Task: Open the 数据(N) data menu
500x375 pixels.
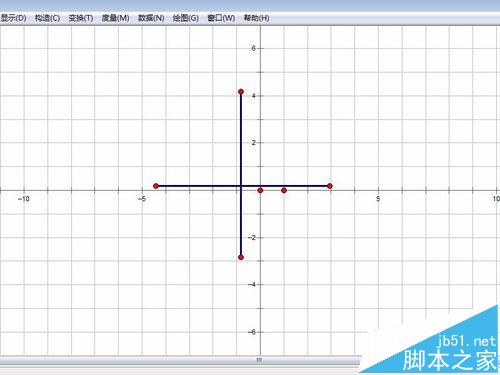Action: tap(151, 18)
